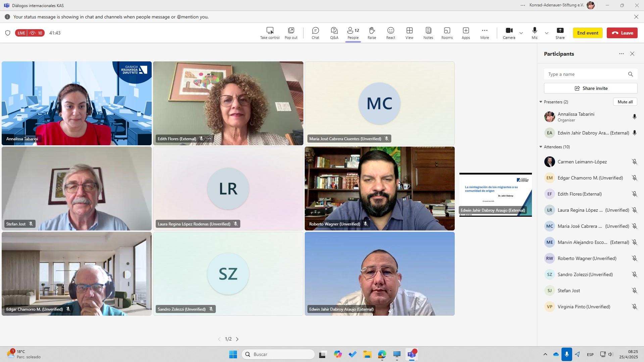Open the Q&A panel
Viewport: 644px width, 362px height.
[x=334, y=33]
